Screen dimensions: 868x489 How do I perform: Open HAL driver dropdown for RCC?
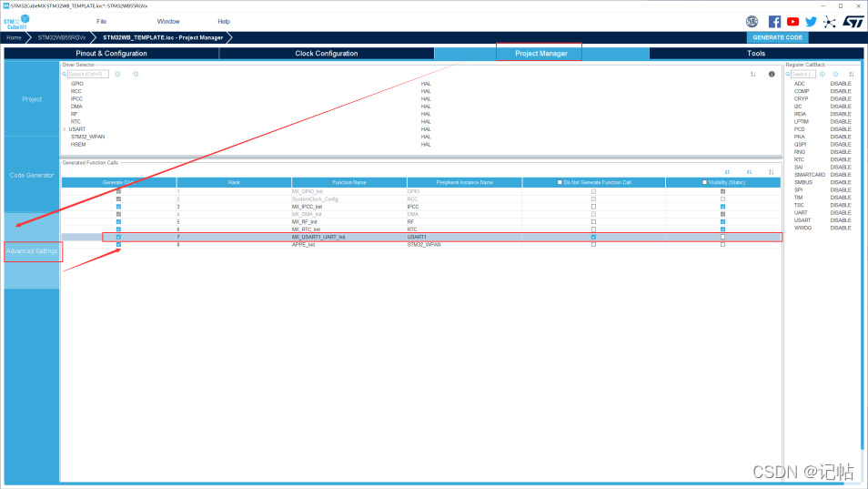(x=426, y=91)
